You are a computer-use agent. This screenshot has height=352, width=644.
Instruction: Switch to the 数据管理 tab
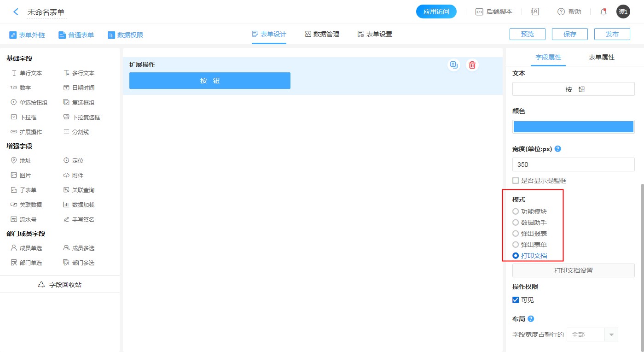tap(321, 34)
